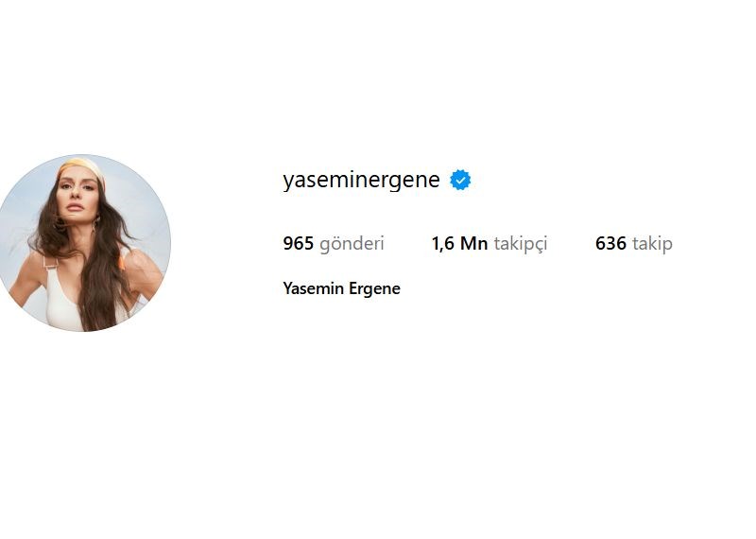View the 1,6 Mn takipçi followers list
The width and height of the screenshot is (756, 539).
click(x=490, y=244)
